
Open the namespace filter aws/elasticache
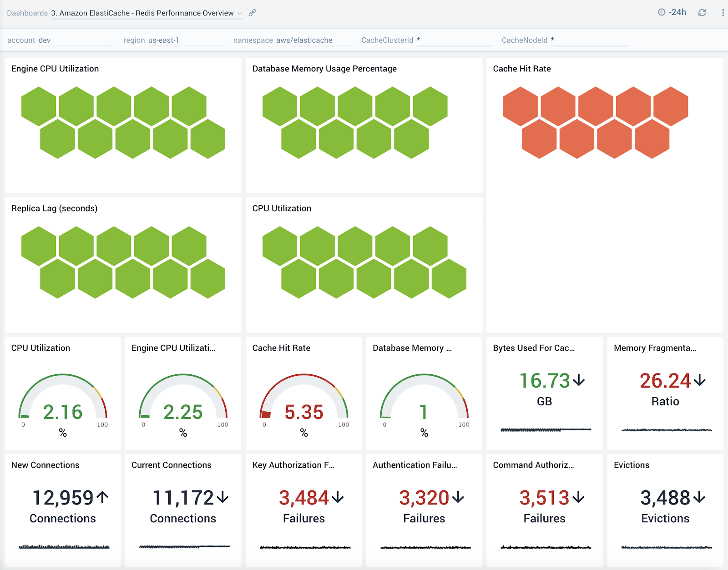pos(303,40)
